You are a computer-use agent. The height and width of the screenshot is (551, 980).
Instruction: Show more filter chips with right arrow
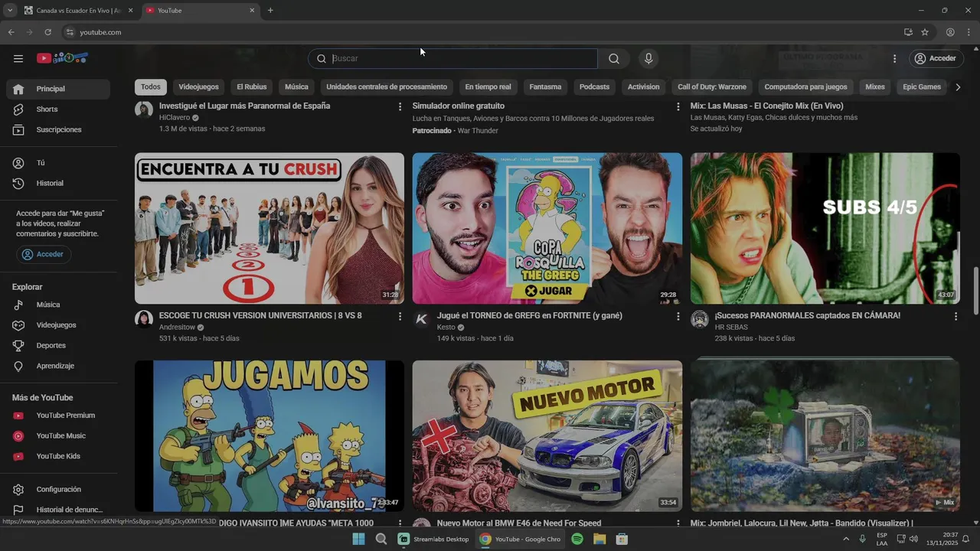(x=958, y=87)
